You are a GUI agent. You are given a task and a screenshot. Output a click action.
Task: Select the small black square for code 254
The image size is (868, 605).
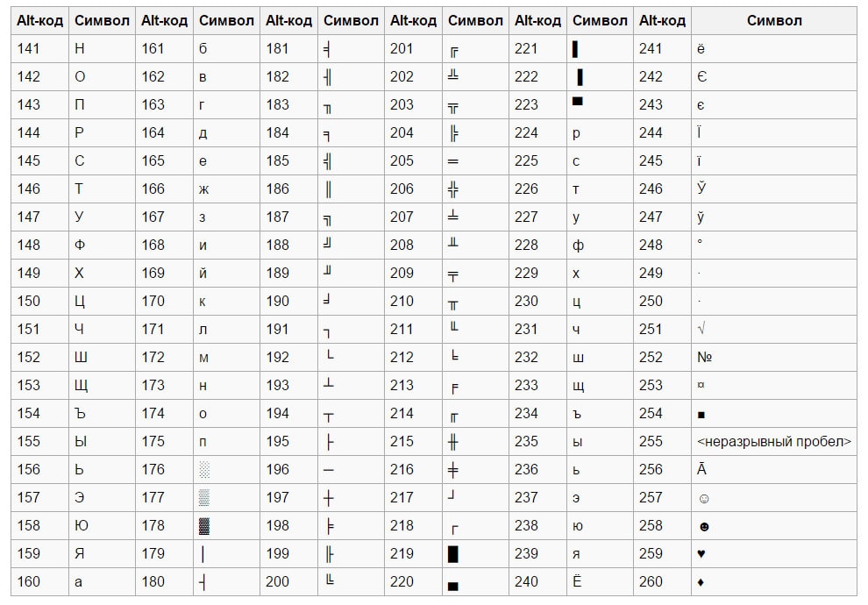[x=701, y=415]
